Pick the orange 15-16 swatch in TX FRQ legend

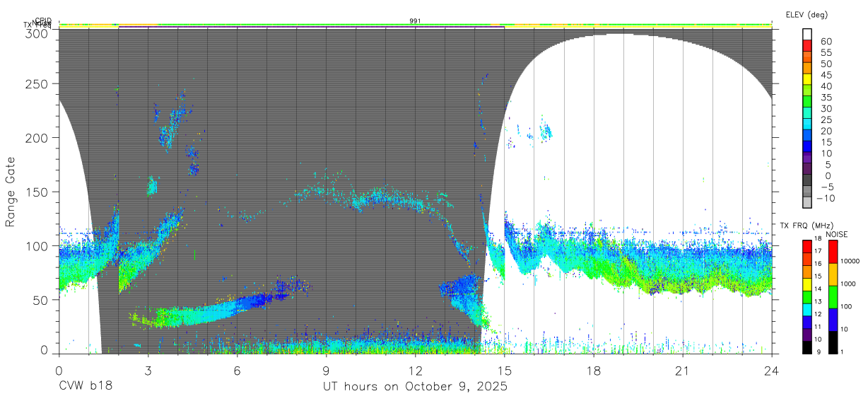[x=807, y=272]
